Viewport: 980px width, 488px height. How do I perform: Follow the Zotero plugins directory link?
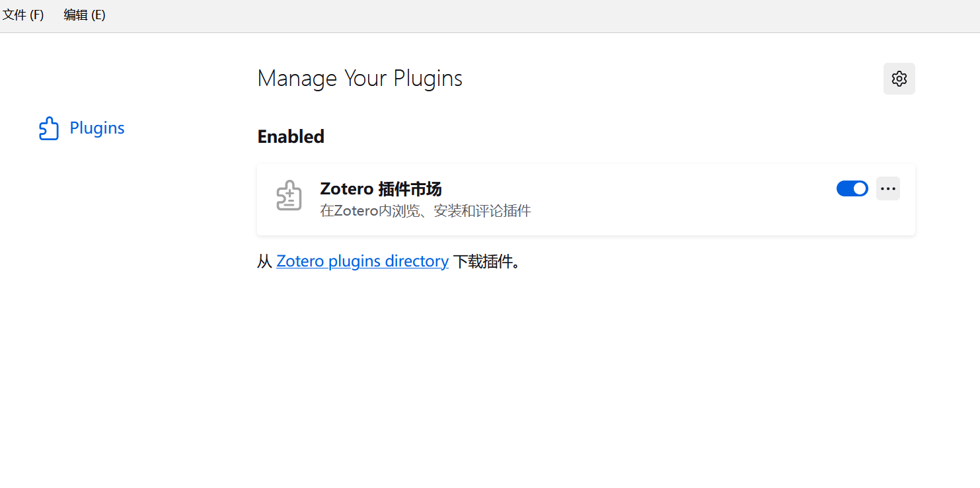pyautogui.click(x=362, y=261)
